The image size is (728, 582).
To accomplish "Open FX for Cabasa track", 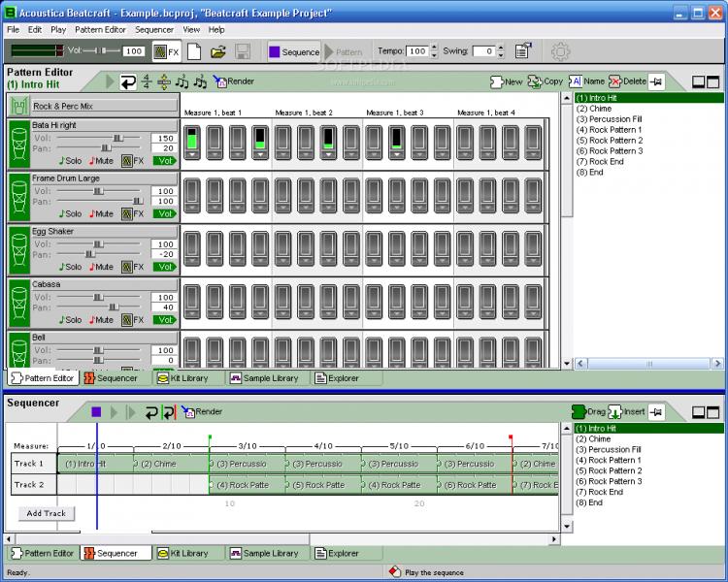I will tap(133, 320).
